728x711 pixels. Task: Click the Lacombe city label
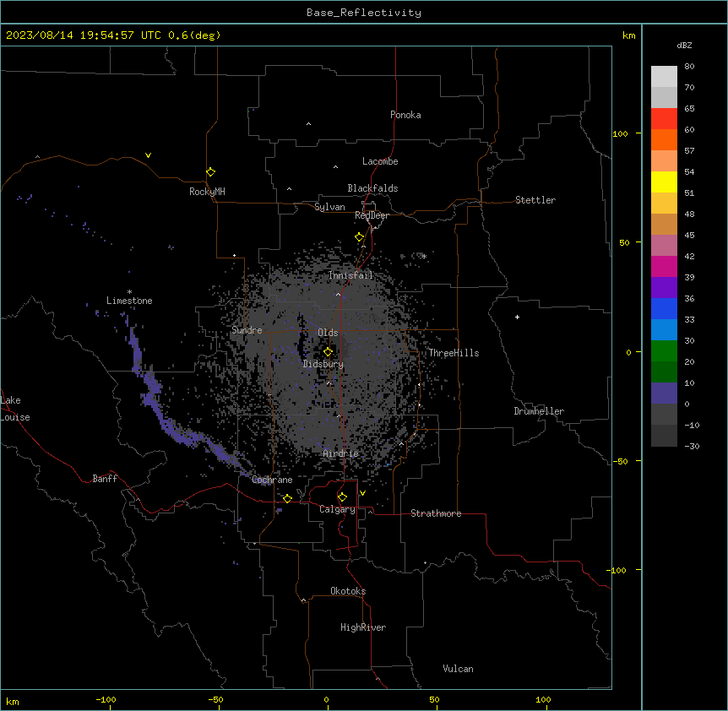pos(380,161)
